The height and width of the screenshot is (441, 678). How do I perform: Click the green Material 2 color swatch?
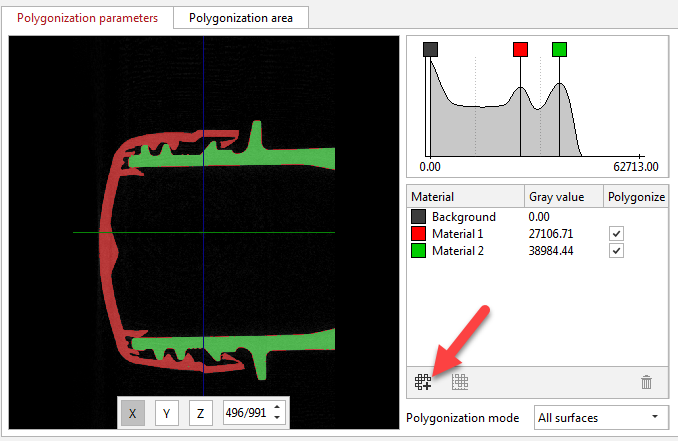(418, 251)
